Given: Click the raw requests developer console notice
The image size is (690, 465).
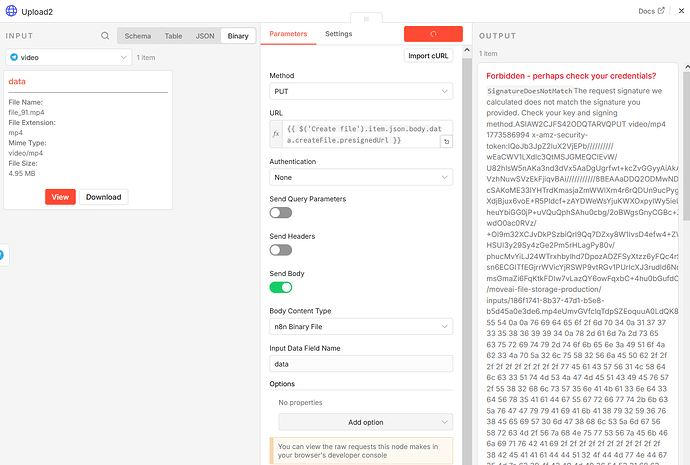Looking at the screenshot, I should [x=361, y=451].
